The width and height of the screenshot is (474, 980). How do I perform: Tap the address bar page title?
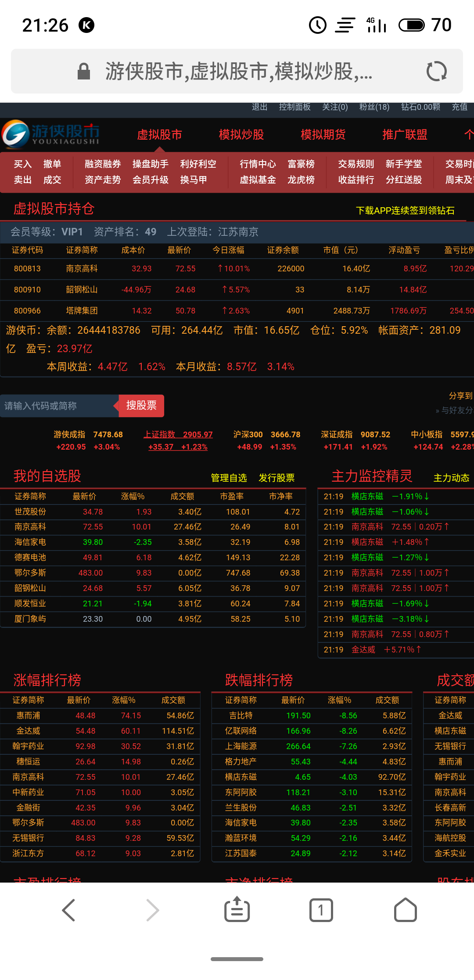click(239, 71)
